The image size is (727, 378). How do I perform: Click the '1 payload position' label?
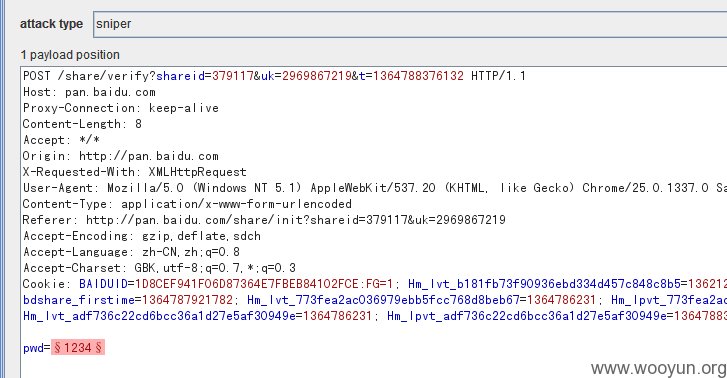click(70, 55)
